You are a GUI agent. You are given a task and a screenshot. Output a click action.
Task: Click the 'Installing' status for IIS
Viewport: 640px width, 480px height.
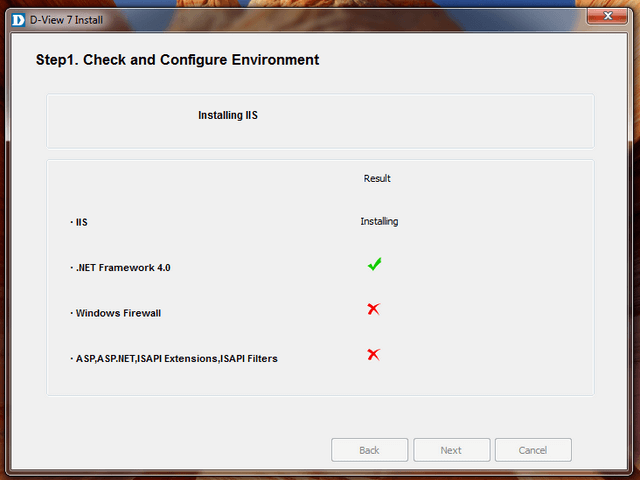tap(379, 221)
